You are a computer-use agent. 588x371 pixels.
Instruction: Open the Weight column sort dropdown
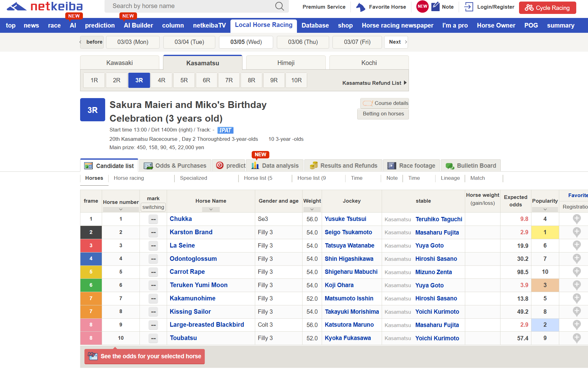(312, 209)
